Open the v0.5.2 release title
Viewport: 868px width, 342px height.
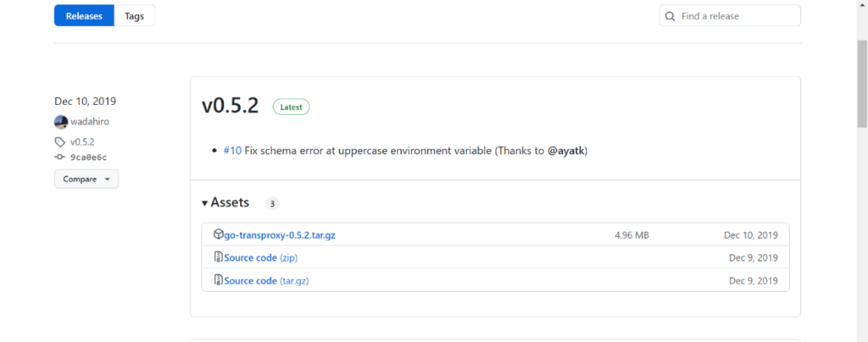point(230,106)
